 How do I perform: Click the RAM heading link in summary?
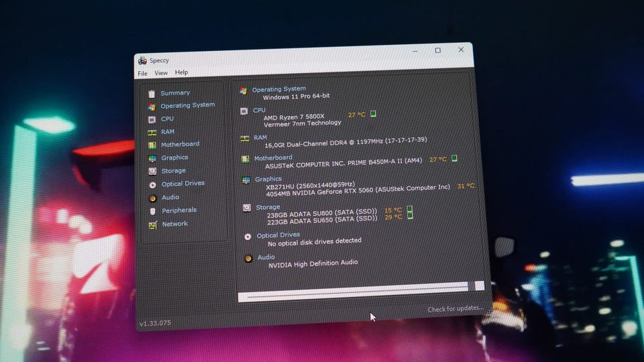(x=260, y=137)
